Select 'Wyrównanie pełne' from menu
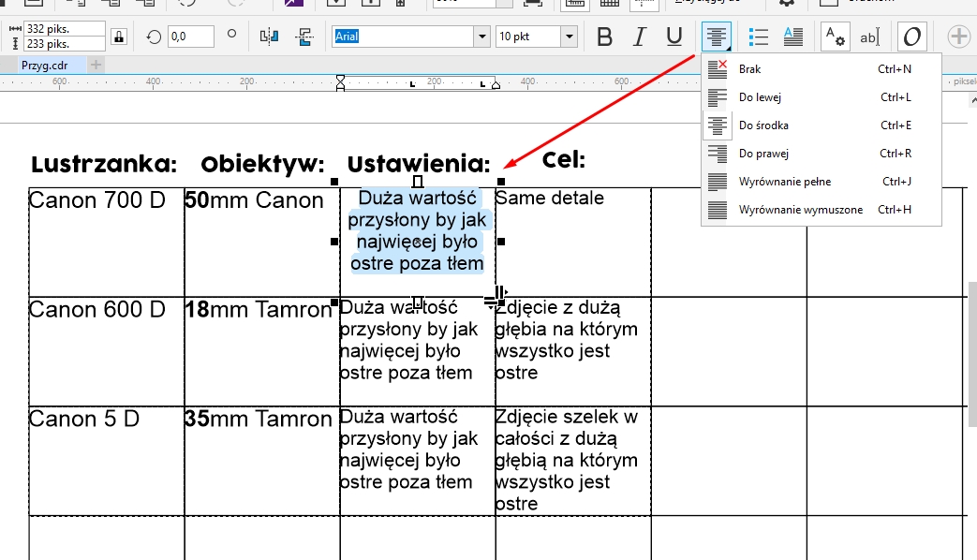The height and width of the screenshot is (560, 977). (x=784, y=182)
